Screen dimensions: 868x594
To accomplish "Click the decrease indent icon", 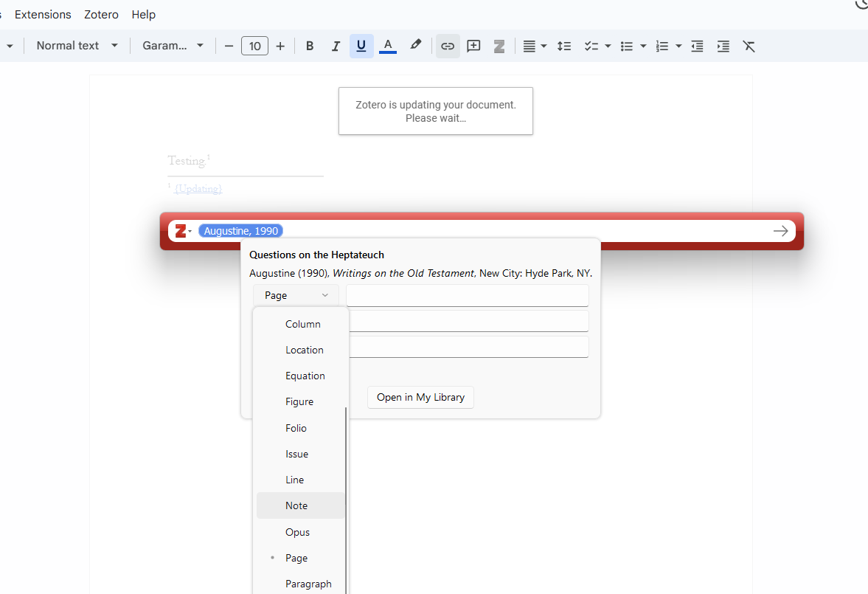I will 698,46.
